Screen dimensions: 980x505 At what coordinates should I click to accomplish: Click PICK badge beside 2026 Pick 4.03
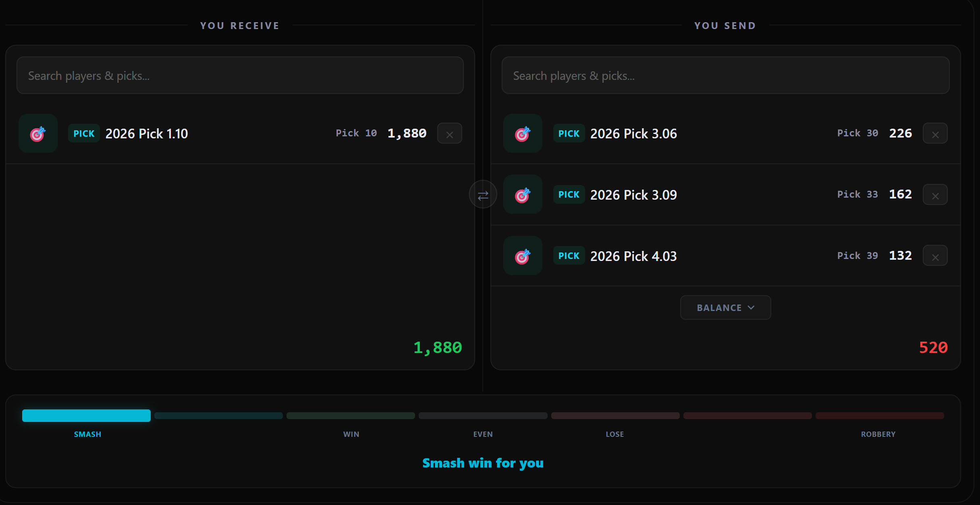(569, 255)
